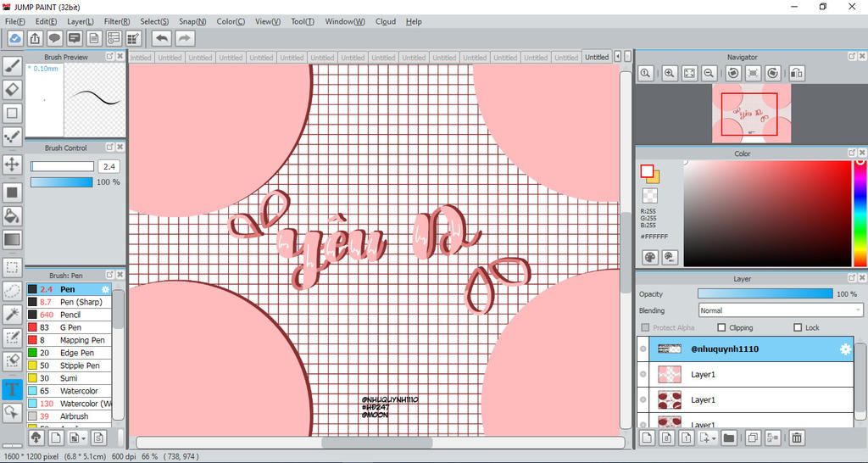Open the File menu
Viewport: 868px width, 463px height.
[15, 21]
